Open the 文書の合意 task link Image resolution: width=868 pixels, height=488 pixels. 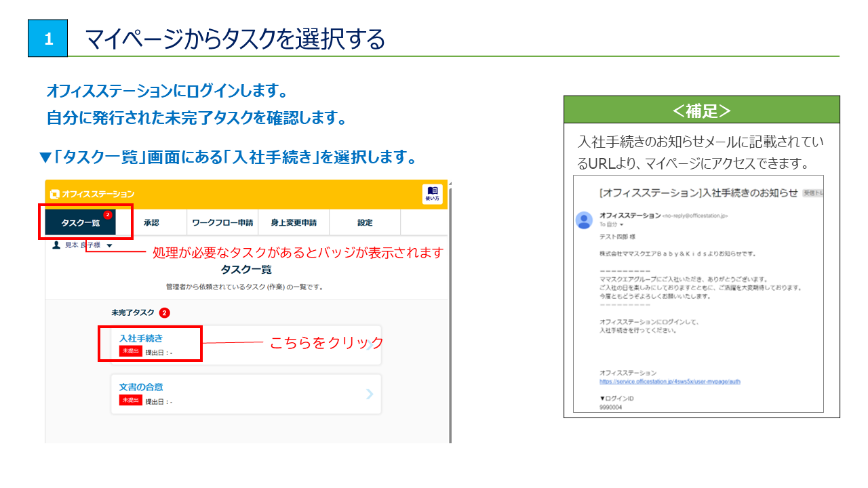tap(141, 387)
